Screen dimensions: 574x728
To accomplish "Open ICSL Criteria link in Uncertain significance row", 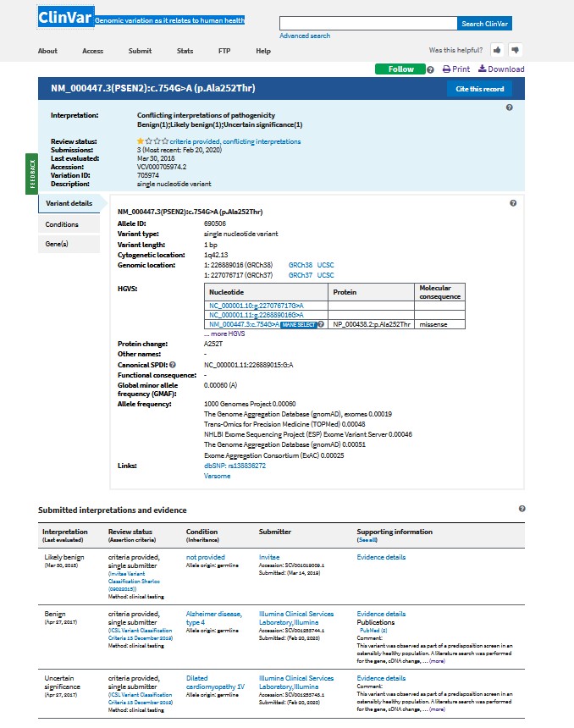I will pos(140,698).
